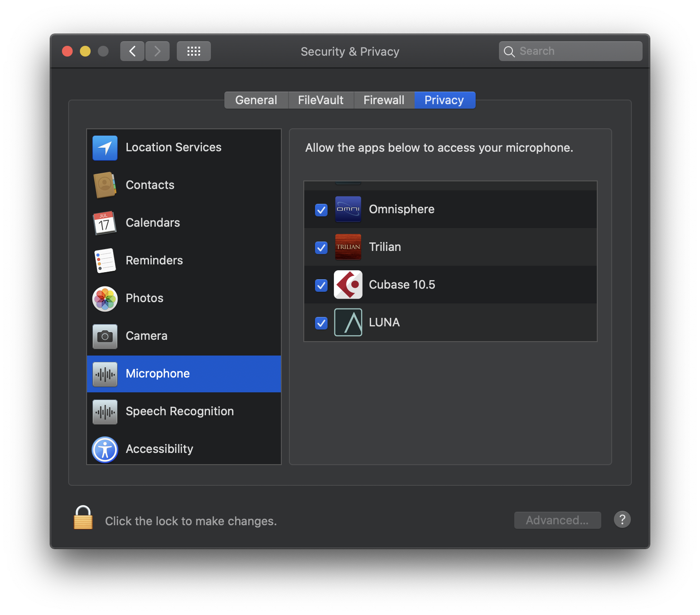Click the Speech Recognition waveform icon
700x615 pixels.
(105, 412)
